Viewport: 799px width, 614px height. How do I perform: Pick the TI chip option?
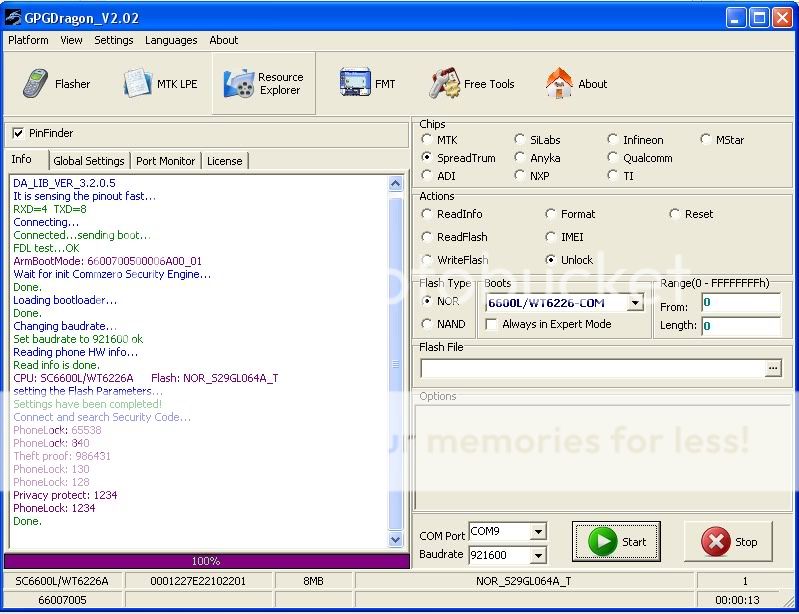click(612, 176)
